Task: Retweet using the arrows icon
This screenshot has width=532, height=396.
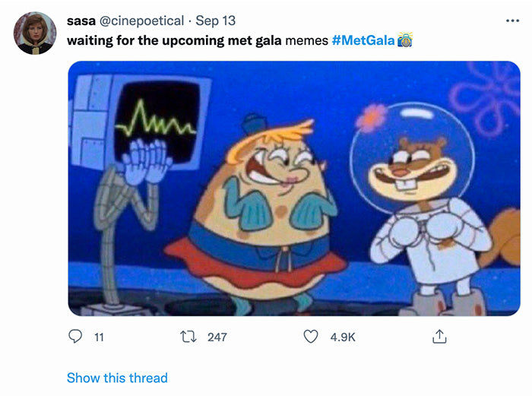Action: [x=188, y=337]
